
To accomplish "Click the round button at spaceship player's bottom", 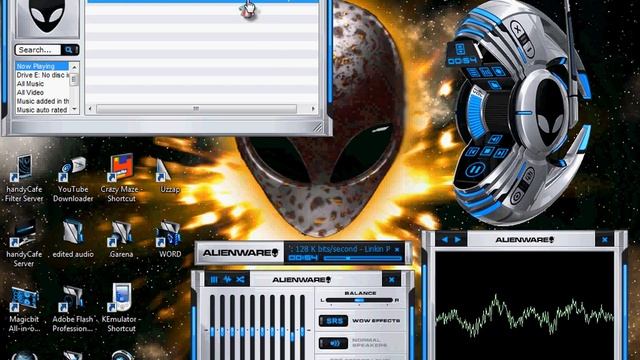I will [x=518, y=197].
